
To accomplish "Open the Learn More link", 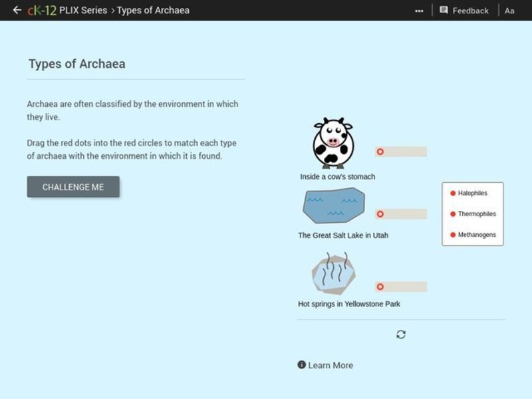I will tap(329, 365).
